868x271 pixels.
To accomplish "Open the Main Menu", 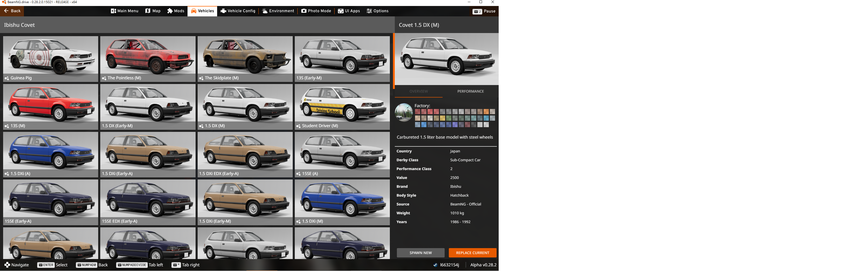I will (124, 11).
